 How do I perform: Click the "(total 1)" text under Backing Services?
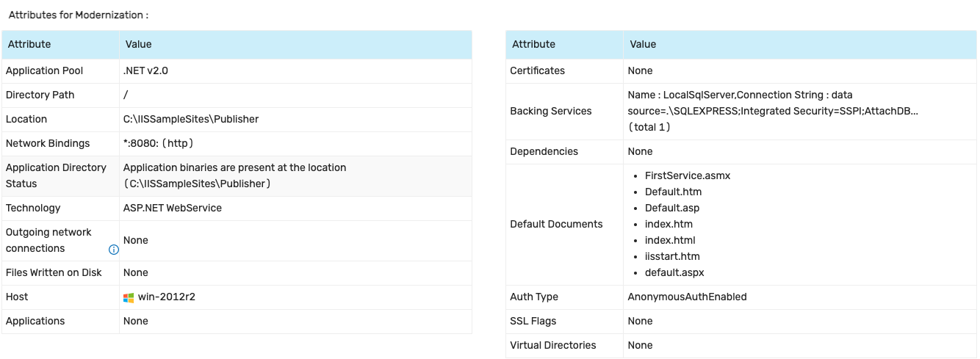coord(649,127)
